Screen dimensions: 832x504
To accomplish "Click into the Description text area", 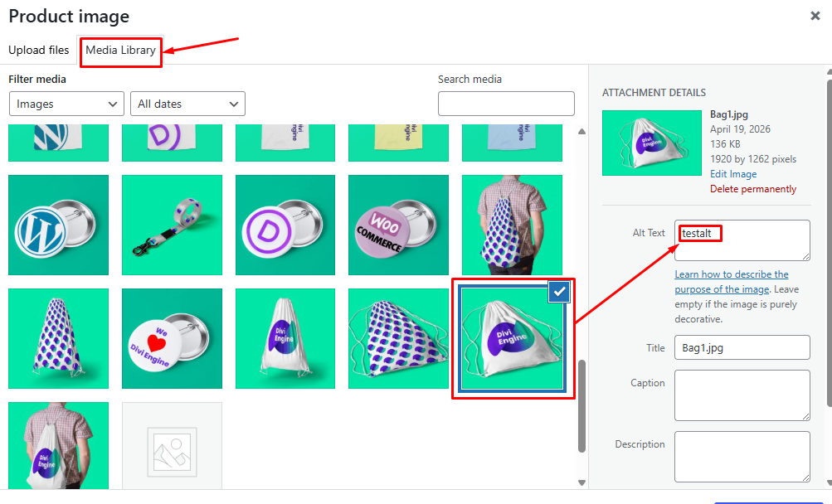I will click(x=742, y=457).
